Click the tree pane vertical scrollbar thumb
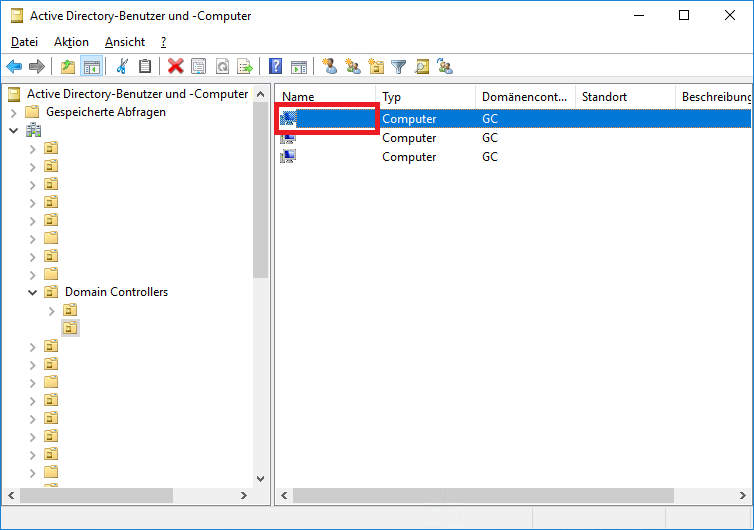Image resolution: width=754 pixels, height=530 pixels. (x=260, y=189)
